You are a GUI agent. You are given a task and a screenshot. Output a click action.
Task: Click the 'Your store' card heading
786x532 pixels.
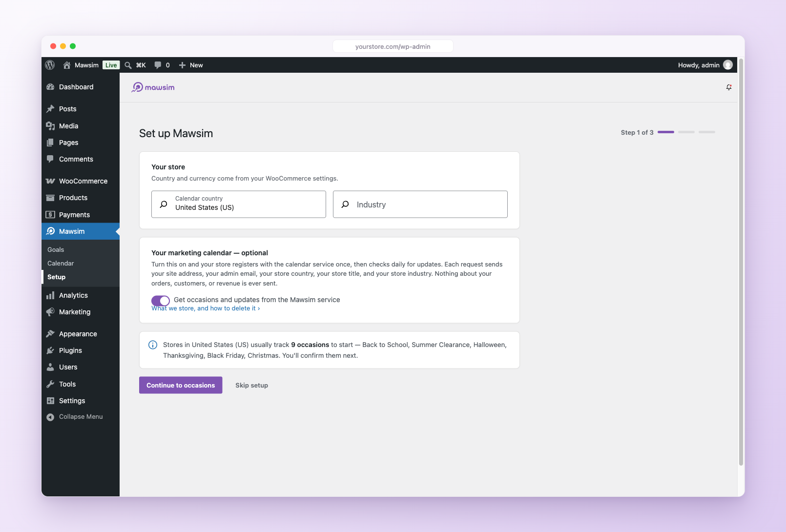(168, 167)
